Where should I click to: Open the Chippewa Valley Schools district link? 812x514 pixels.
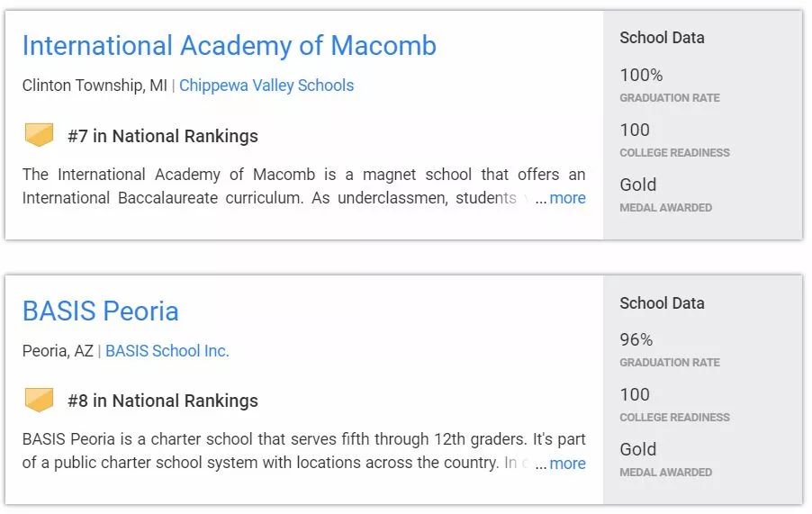click(266, 86)
